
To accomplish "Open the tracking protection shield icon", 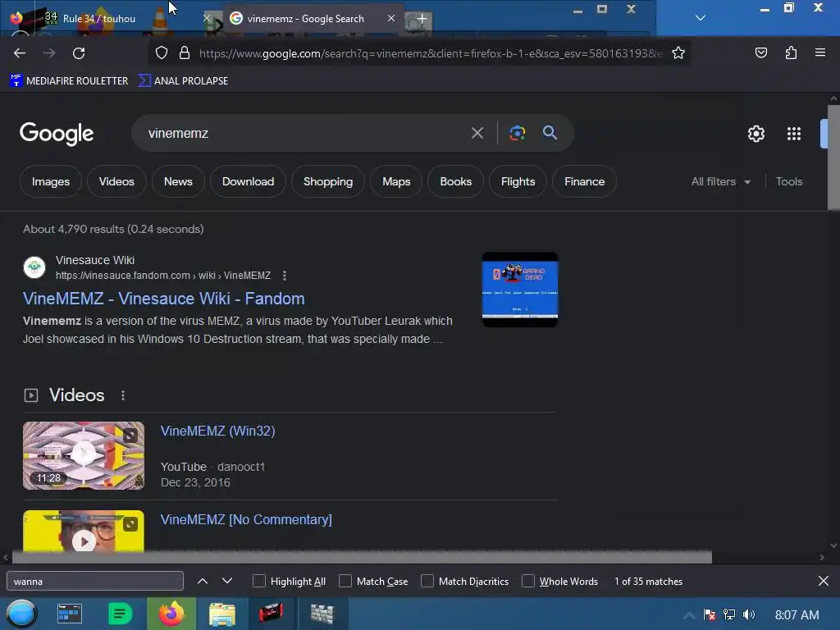I will (162, 52).
